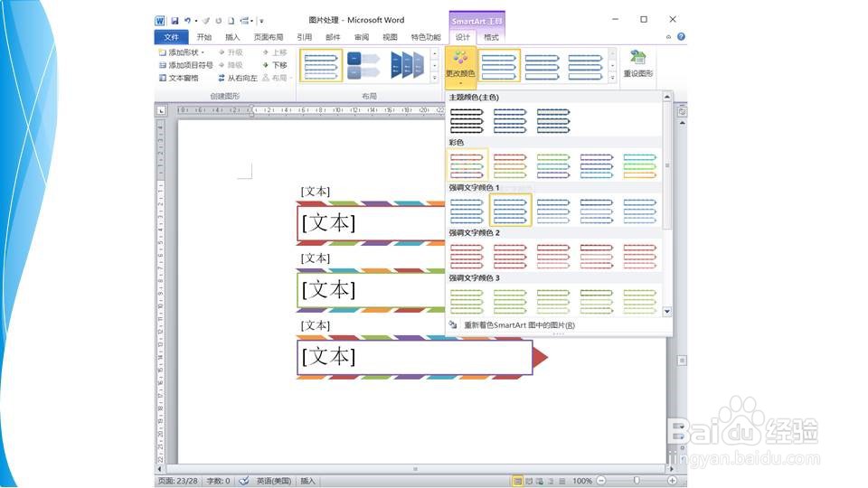The width and height of the screenshot is (868, 488).
Task: Click the 100% zoom level indicator
Action: (x=581, y=481)
